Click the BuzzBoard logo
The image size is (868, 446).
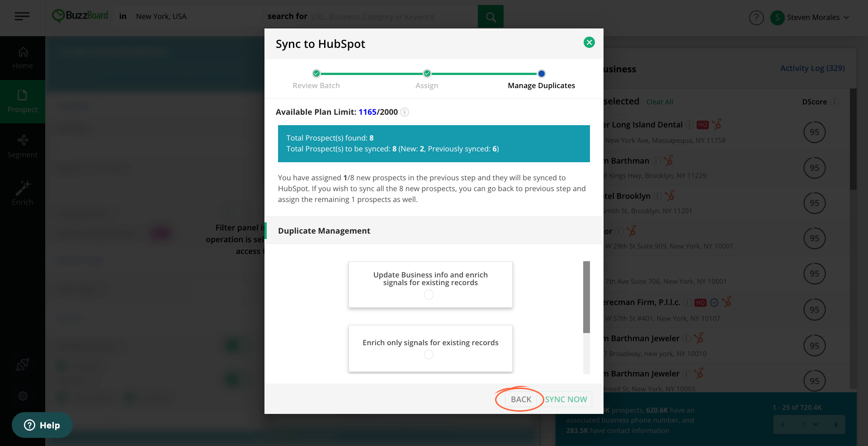[80, 16]
